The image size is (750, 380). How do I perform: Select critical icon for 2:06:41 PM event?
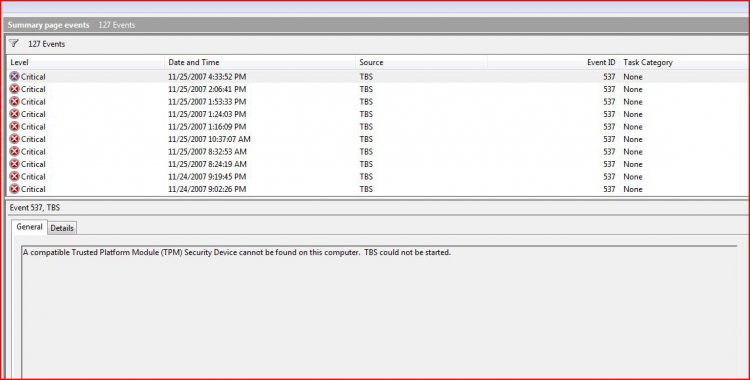[14, 89]
